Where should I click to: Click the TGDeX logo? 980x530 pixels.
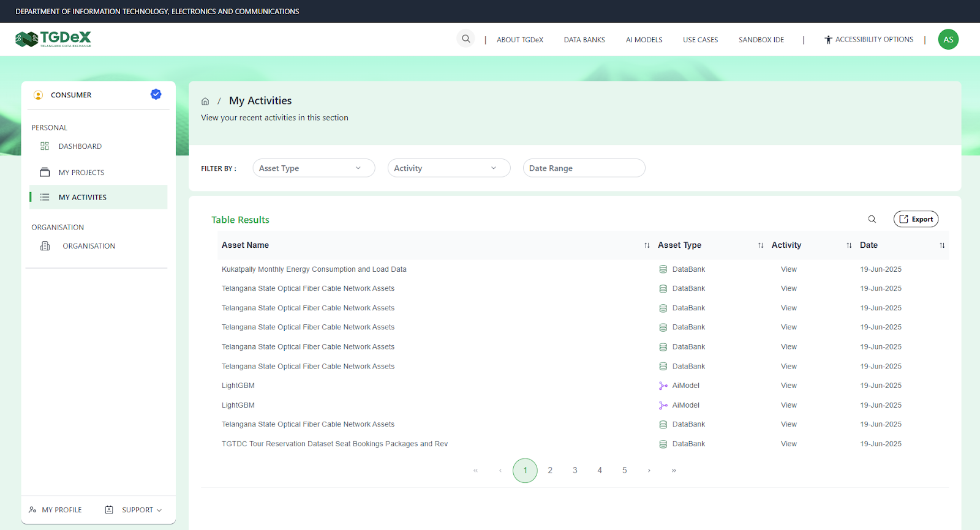point(53,39)
